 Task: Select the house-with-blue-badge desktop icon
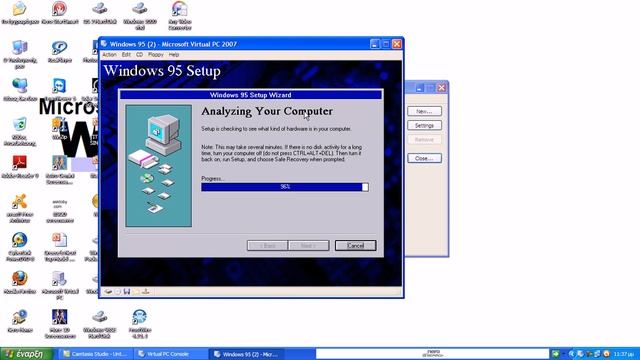click(20, 320)
